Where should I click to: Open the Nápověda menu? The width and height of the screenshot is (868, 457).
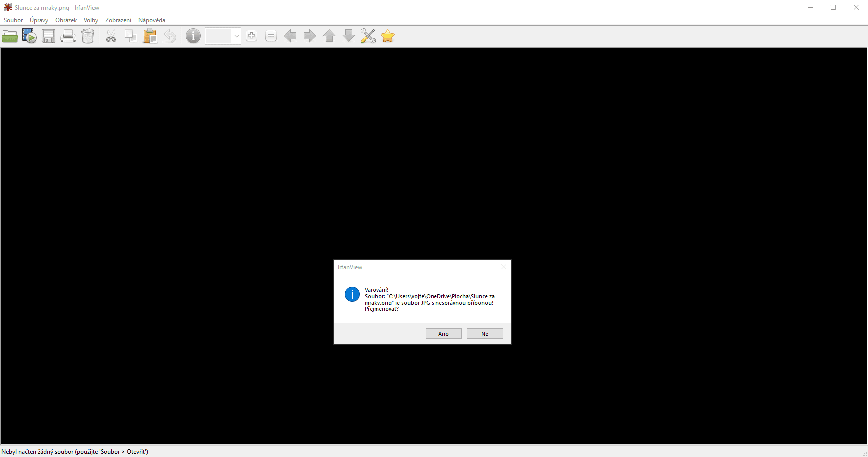pyautogui.click(x=151, y=20)
